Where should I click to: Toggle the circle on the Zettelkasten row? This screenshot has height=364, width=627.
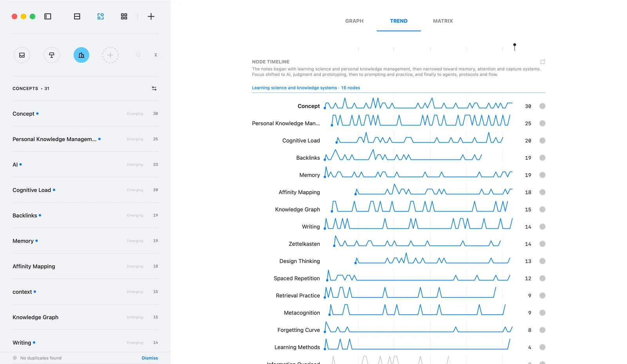542,244
